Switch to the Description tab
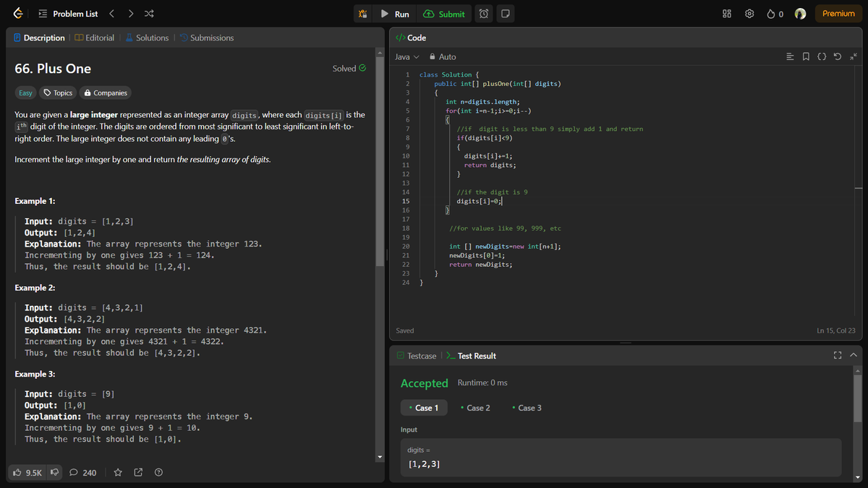Screen dimensions: 868x488 (x=39, y=38)
